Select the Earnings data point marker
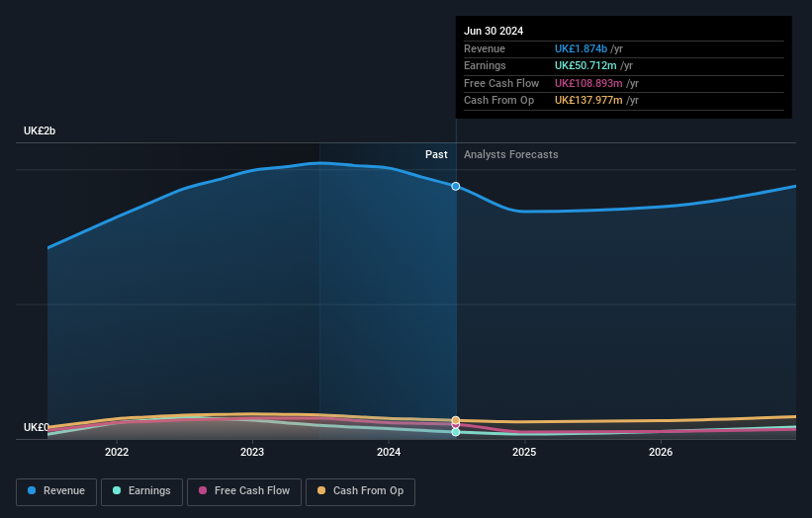The height and width of the screenshot is (518, 812). point(456,432)
